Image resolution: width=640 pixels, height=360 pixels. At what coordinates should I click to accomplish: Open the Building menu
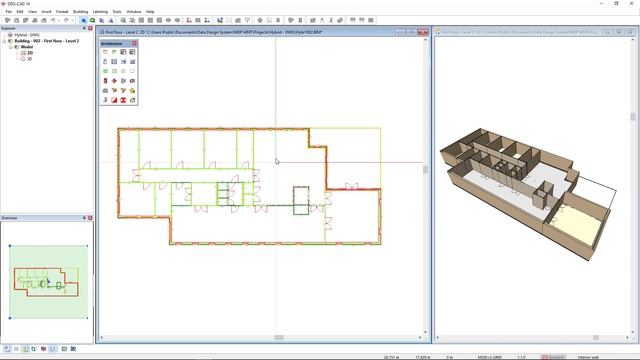pos(80,11)
